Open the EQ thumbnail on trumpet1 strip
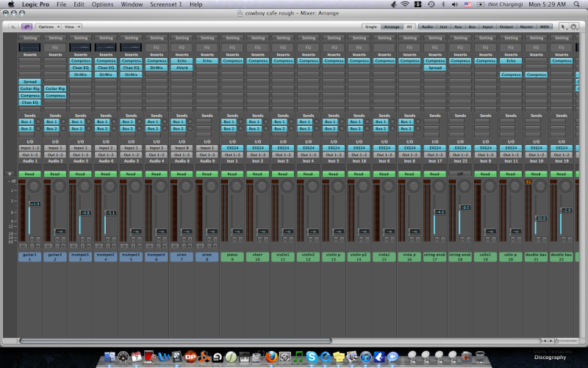This screenshot has height=368, width=588. (80, 47)
